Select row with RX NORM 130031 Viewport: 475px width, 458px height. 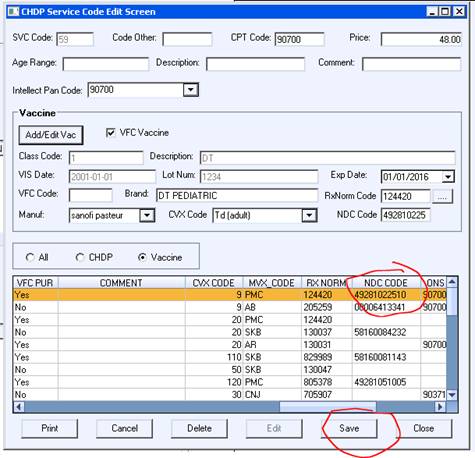pos(230,345)
